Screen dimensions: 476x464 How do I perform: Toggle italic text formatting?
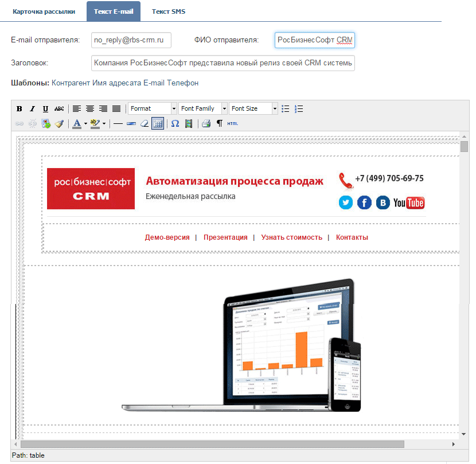coord(32,108)
